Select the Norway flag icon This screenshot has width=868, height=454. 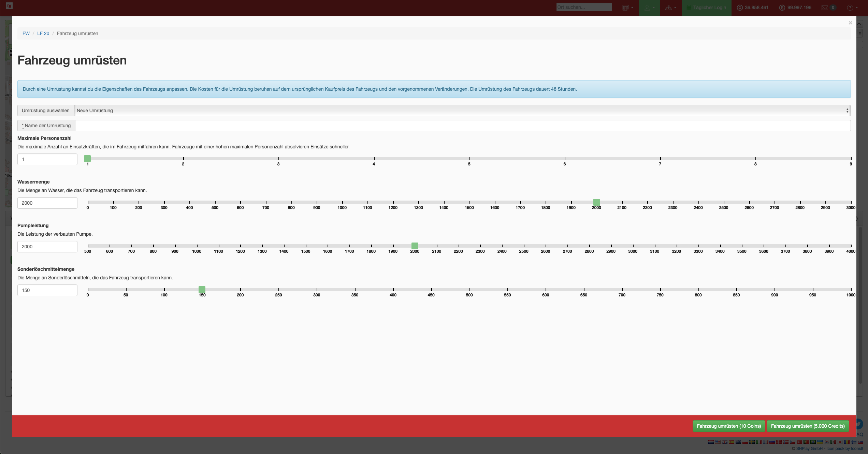(x=786, y=442)
